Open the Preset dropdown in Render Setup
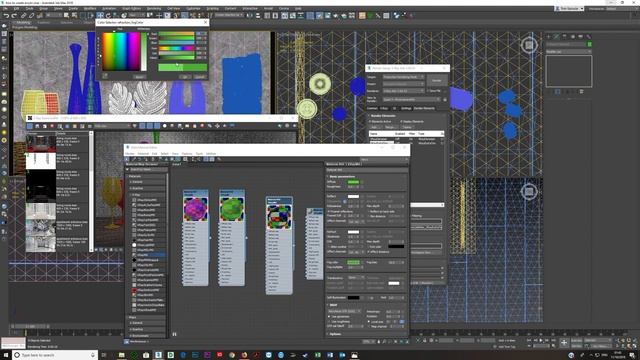This screenshot has width=640, height=360. click(x=403, y=84)
